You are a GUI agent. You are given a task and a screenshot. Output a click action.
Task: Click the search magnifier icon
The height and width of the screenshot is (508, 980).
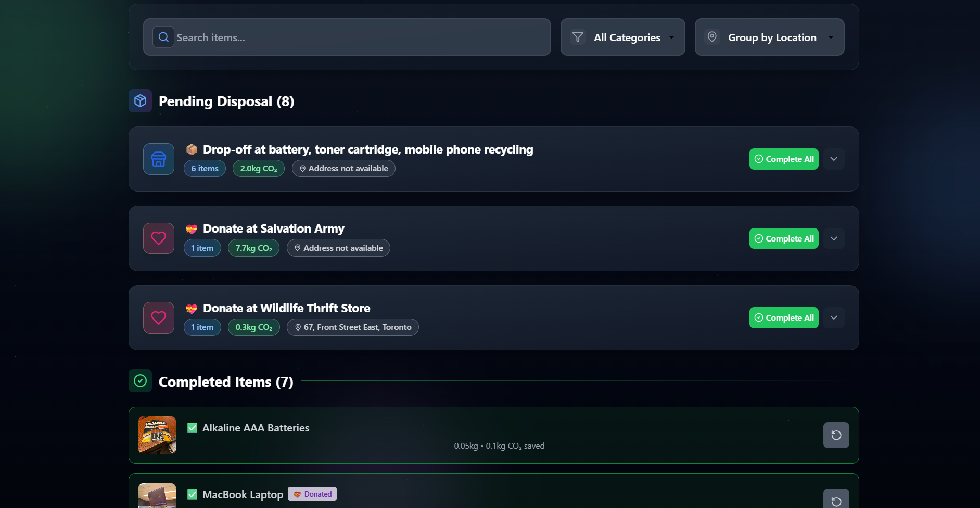163,36
